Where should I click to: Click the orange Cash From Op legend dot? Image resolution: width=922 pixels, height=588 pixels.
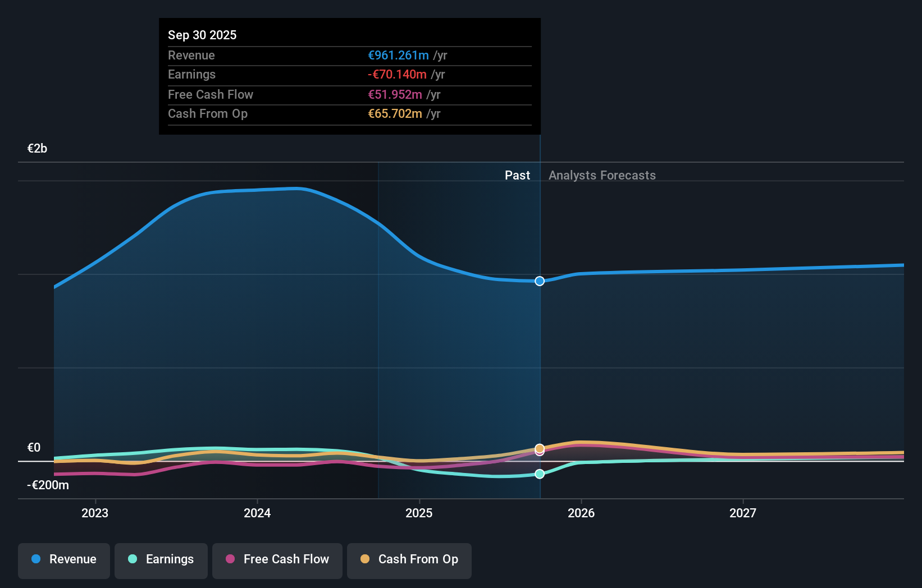[366, 559]
